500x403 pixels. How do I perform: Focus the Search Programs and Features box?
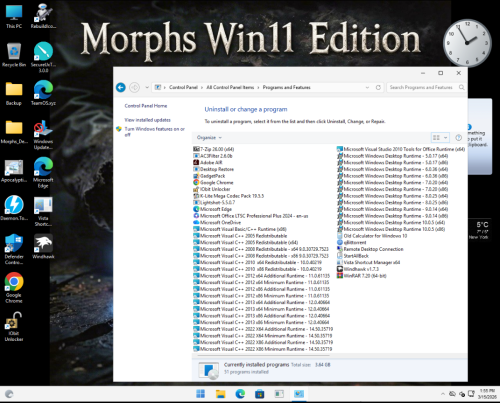tap(422, 87)
